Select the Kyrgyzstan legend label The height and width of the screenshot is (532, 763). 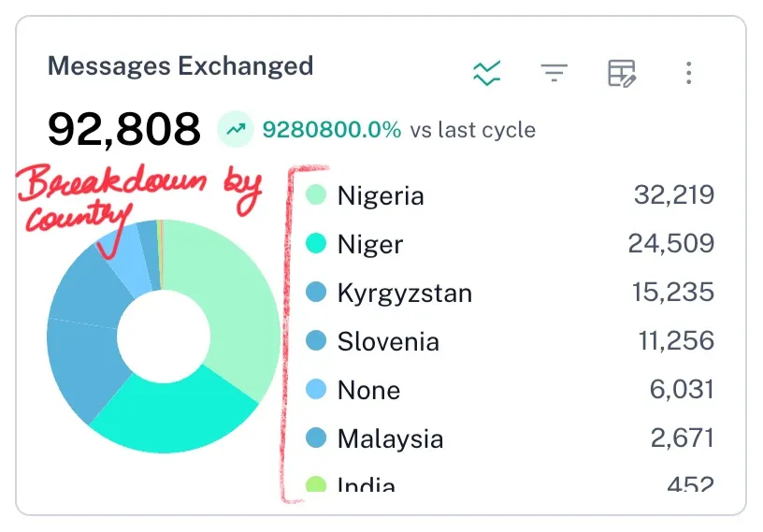coord(404,293)
